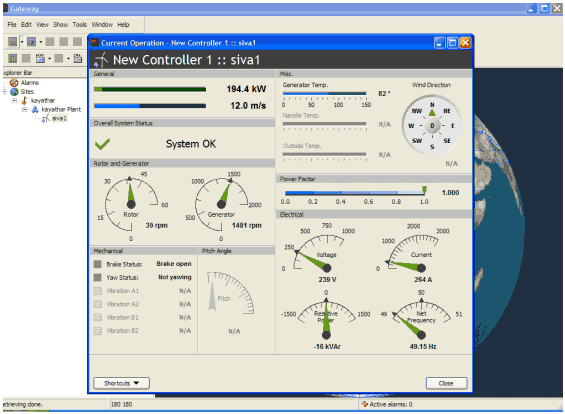Open dropdown arrow beside the first toolbar icon
This screenshot has height=414, width=565.
(x=22, y=42)
